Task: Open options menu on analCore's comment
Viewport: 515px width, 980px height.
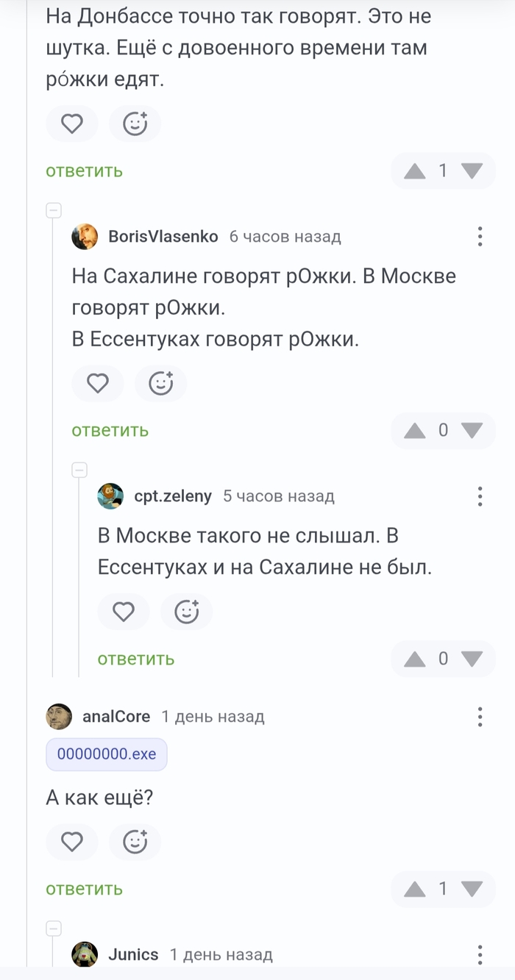Action: [480, 717]
